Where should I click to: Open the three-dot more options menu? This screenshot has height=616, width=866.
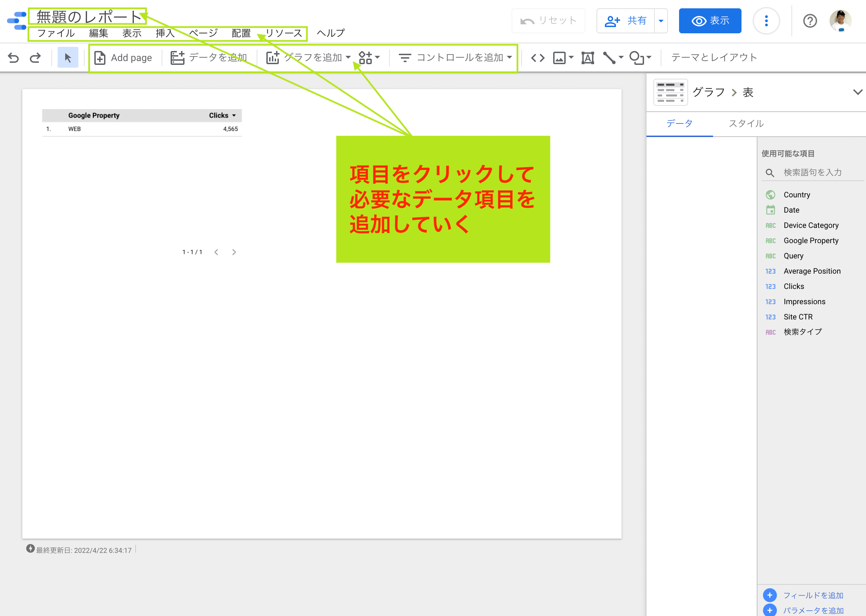[766, 21]
